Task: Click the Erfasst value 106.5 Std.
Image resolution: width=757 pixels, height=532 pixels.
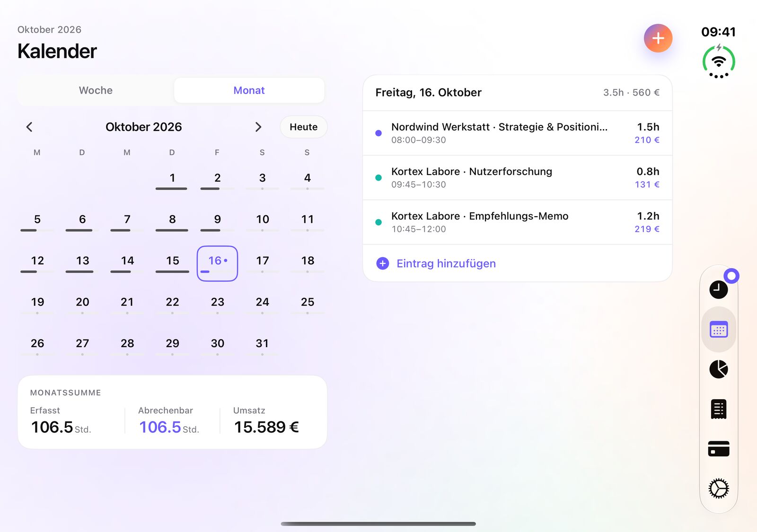Action: point(61,427)
